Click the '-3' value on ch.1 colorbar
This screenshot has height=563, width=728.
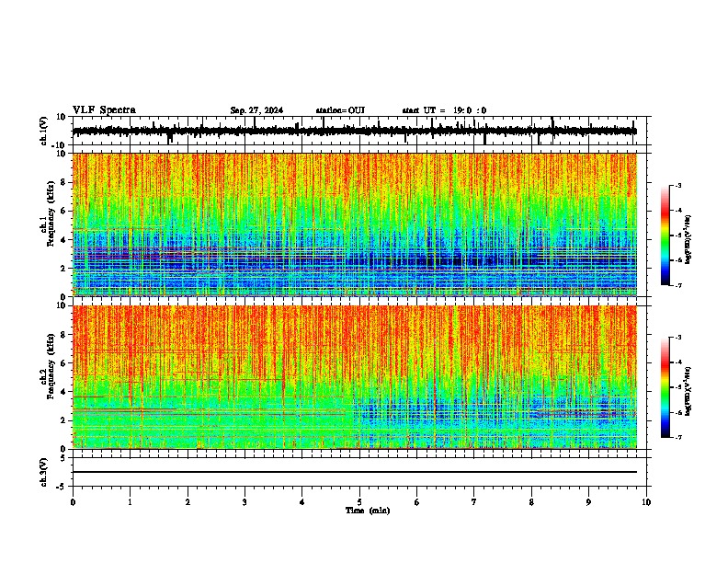678,185
